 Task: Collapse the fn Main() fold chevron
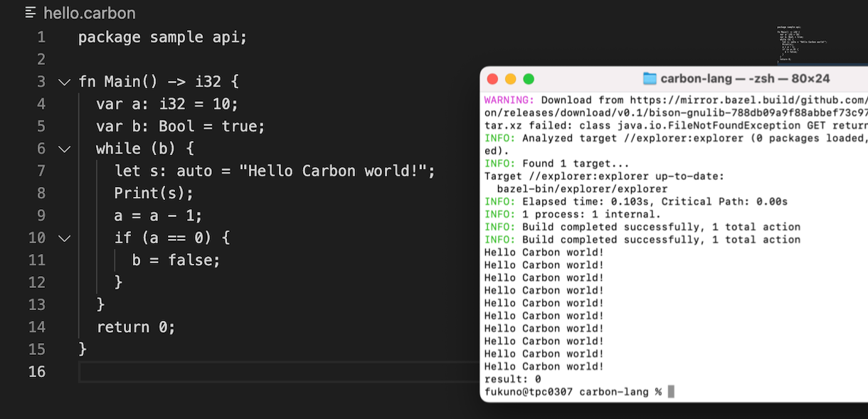[x=64, y=82]
